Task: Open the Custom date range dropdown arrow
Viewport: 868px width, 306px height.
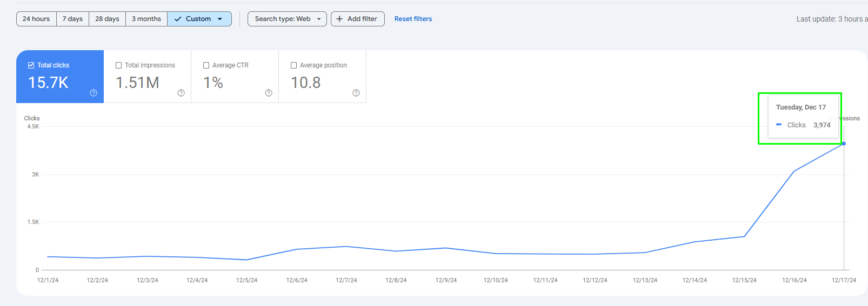Action: point(220,19)
